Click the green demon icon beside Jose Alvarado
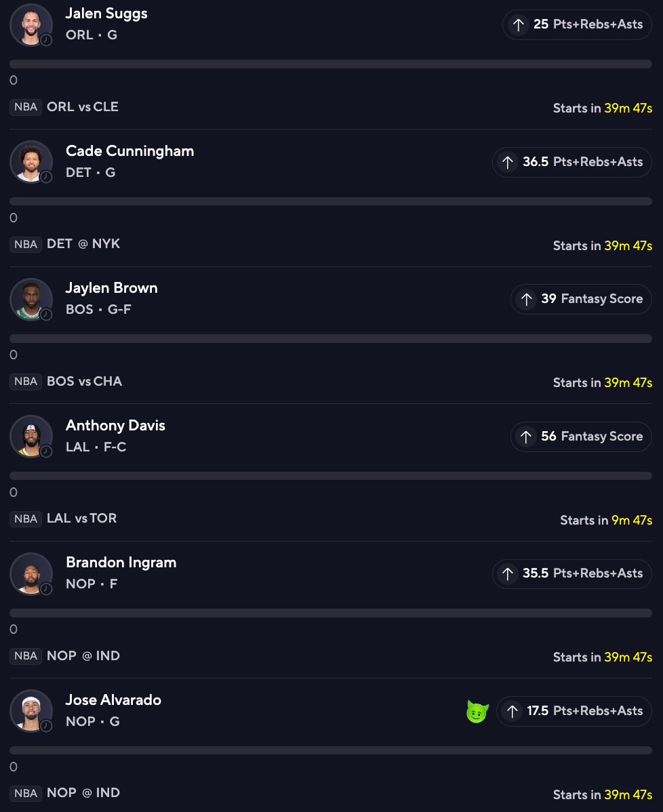The height and width of the screenshot is (812, 663). [x=477, y=712]
